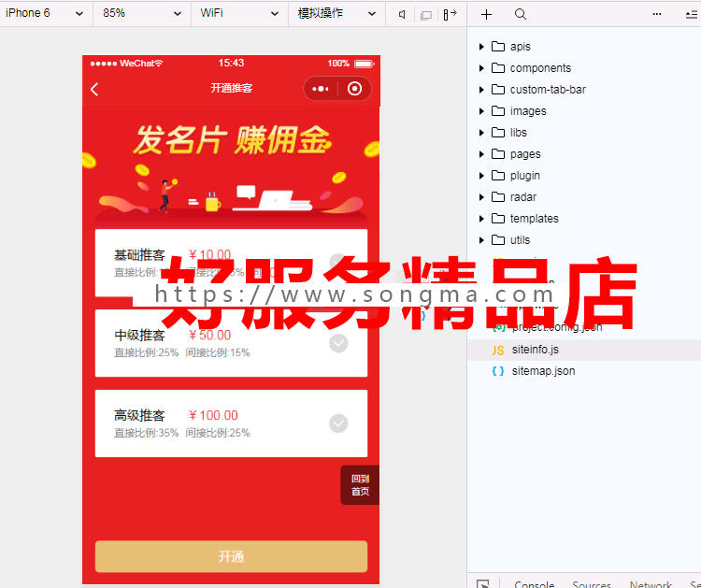The image size is (701, 588).
Task: Expand the custom-tab-bar folder
Action: pos(481,90)
